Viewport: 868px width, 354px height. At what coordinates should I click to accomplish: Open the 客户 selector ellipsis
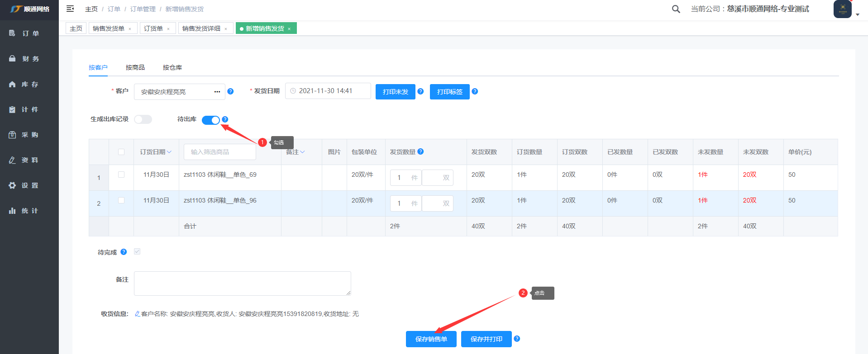217,92
